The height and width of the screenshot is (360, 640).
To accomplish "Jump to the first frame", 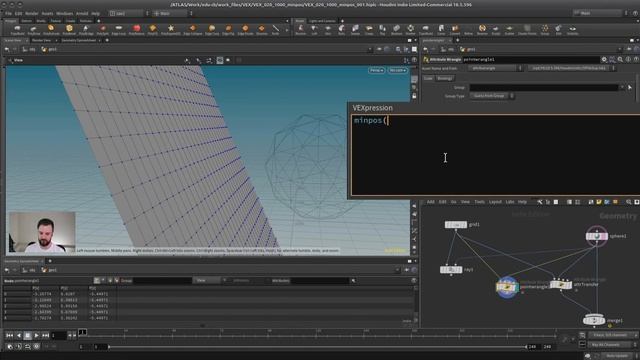I will point(9,336).
